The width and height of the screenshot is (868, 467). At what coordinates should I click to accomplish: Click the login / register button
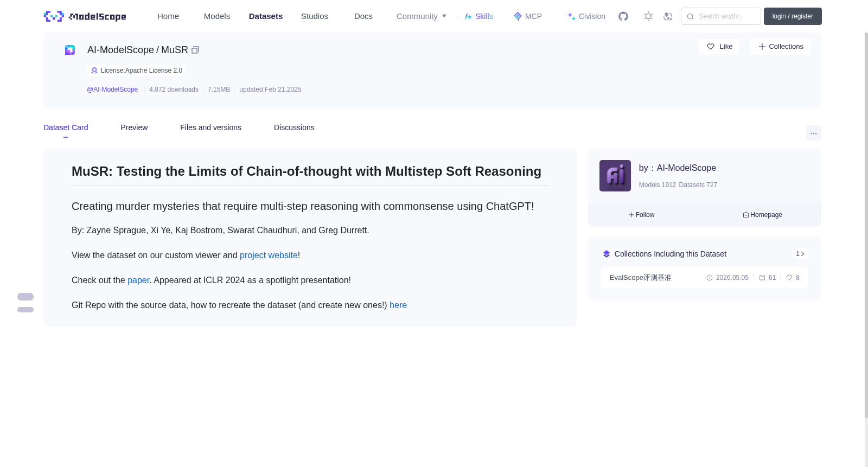coord(793,16)
